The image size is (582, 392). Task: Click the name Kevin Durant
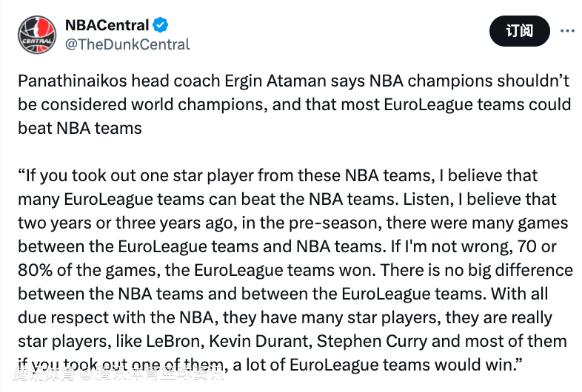[x=260, y=341]
